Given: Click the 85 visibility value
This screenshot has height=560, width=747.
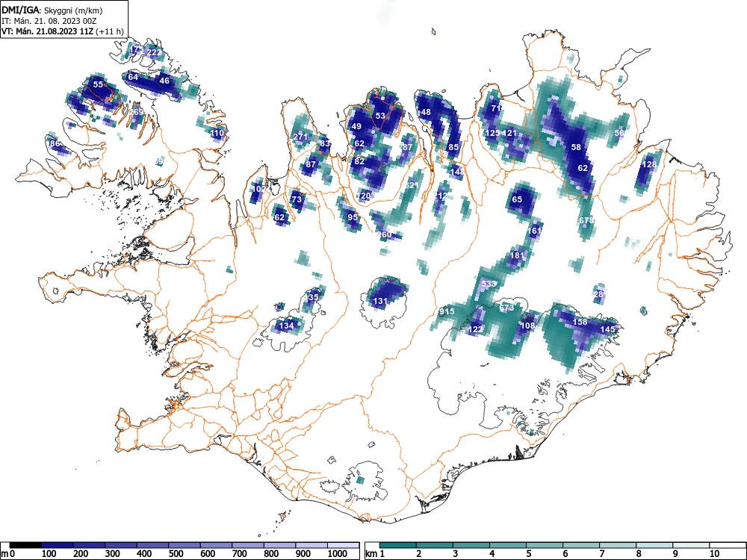Looking at the screenshot, I should tap(453, 147).
